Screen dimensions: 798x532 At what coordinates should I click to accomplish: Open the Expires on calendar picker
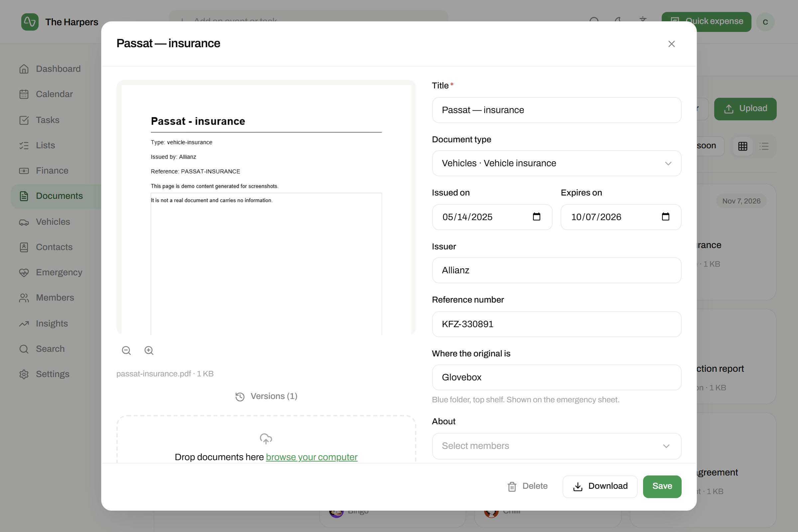[665, 217]
